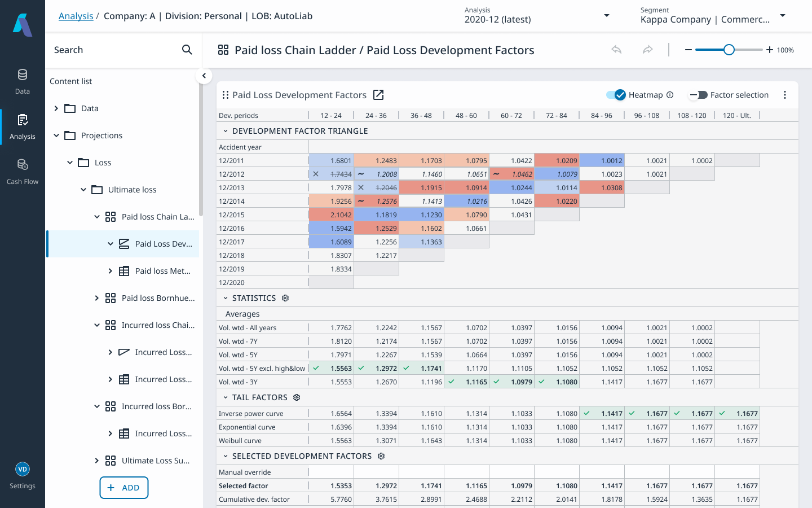Collapse the Loss folder
The height and width of the screenshot is (508, 812).
pyautogui.click(x=70, y=163)
